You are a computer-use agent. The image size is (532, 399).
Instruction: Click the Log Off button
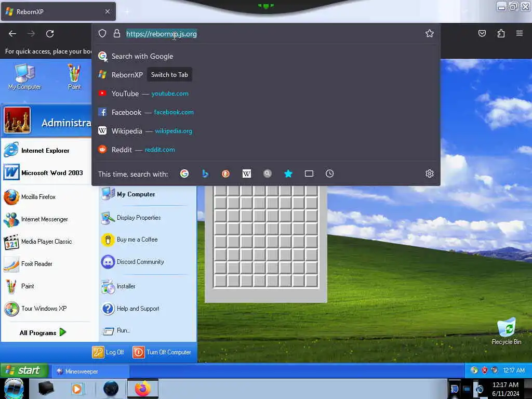click(x=108, y=352)
